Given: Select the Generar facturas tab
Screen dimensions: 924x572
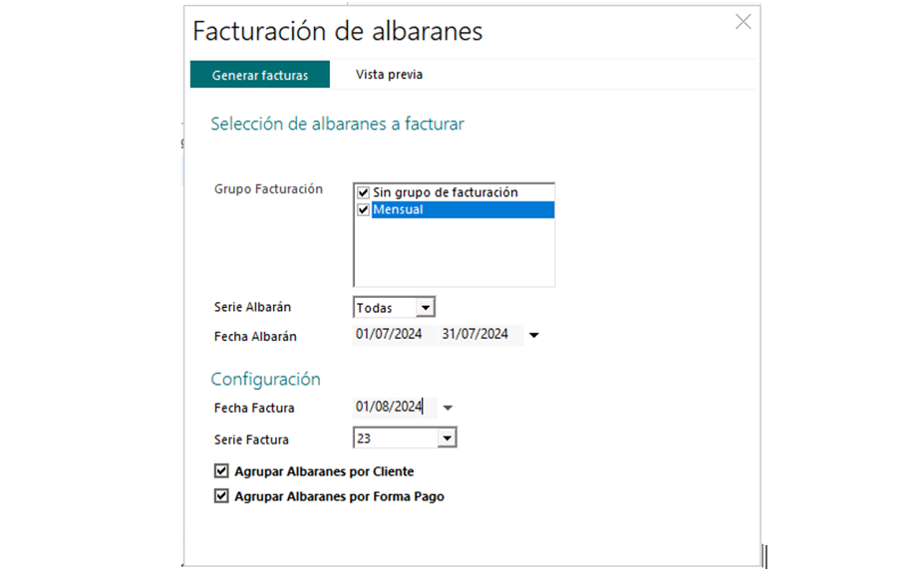Looking at the screenshot, I should (260, 75).
